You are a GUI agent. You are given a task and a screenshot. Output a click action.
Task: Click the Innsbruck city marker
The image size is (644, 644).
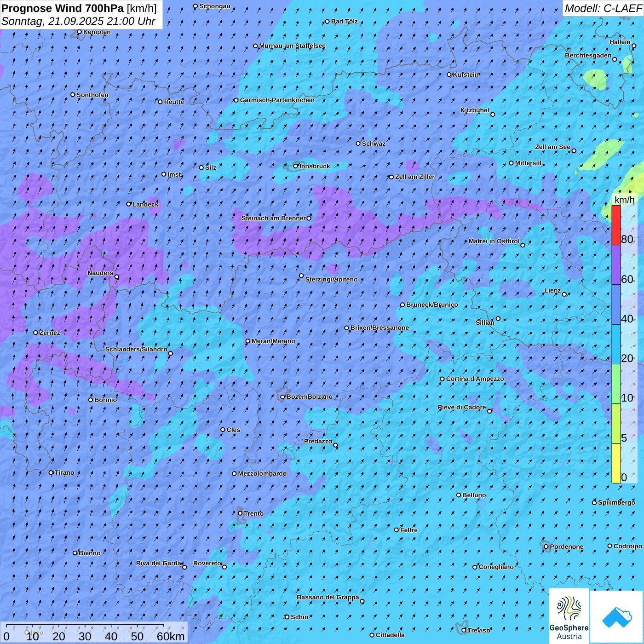[x=296, y=166]
